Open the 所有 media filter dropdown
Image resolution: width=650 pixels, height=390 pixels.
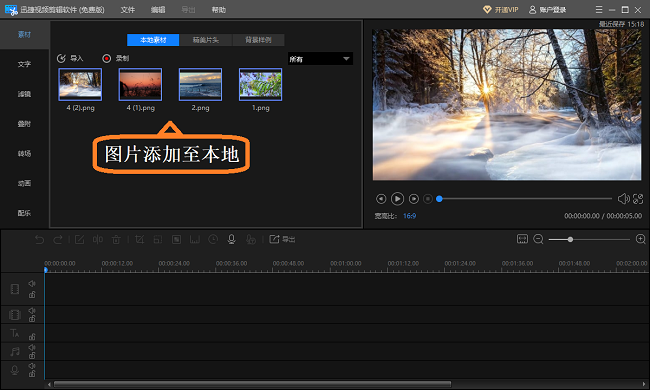pos(320,59)
